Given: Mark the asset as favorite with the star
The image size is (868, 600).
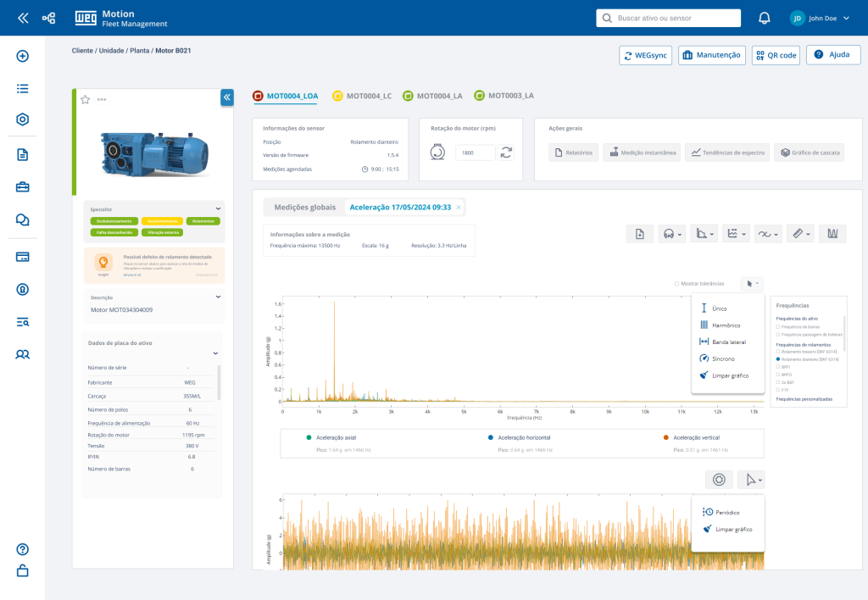Looking at the screenshot, I should coord(85,98).
